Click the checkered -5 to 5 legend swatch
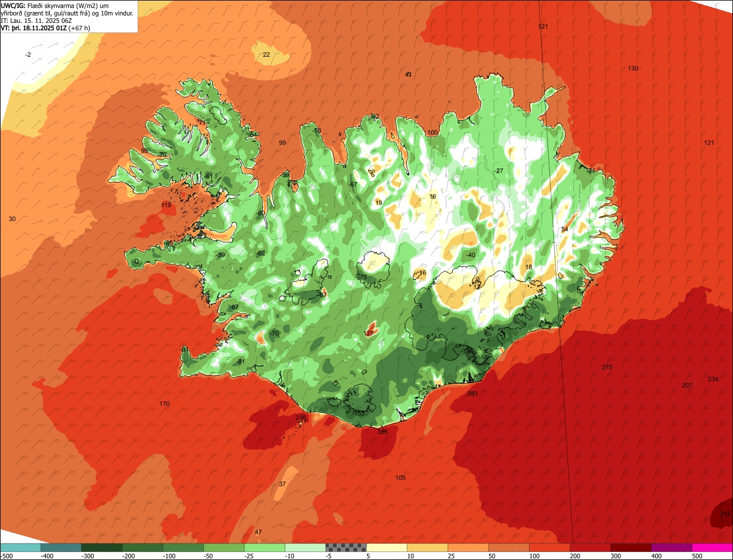The image size is (733, 560). click(x=345, y=547)
